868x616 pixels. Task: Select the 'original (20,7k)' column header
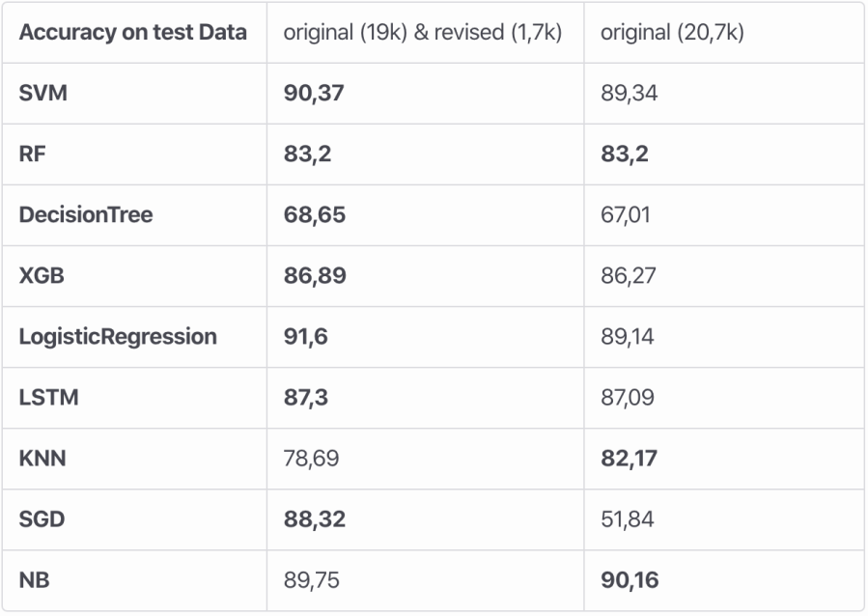[672, 32]
